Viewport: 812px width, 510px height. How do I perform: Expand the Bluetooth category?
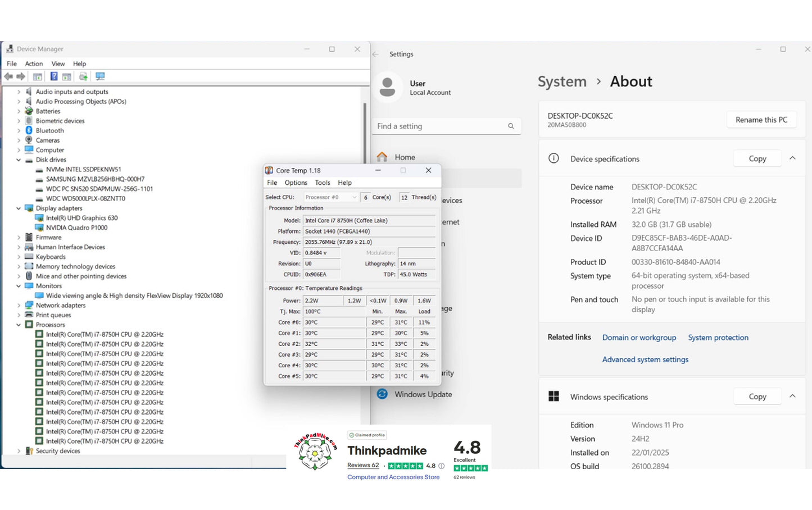pos(19,131)
